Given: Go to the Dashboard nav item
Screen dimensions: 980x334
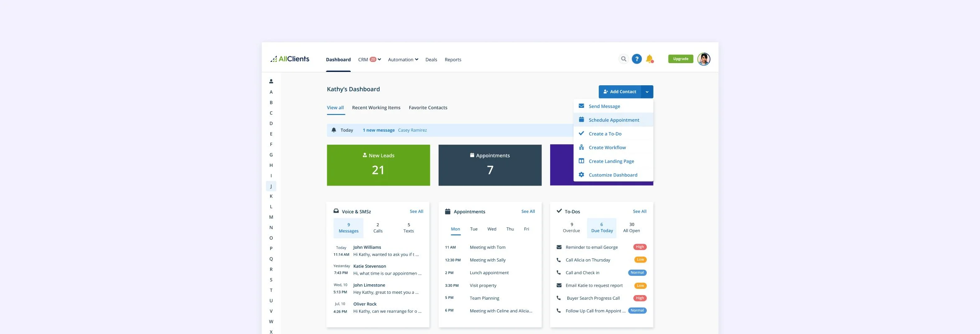Looking at the screenshot, I should [338, 59].
